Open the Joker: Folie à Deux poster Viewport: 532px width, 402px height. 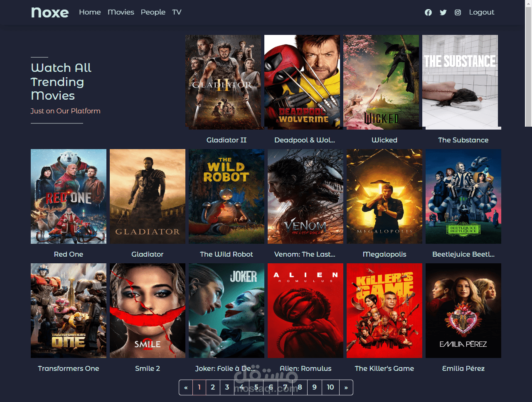pyautogui.click(x=227, y=311)
